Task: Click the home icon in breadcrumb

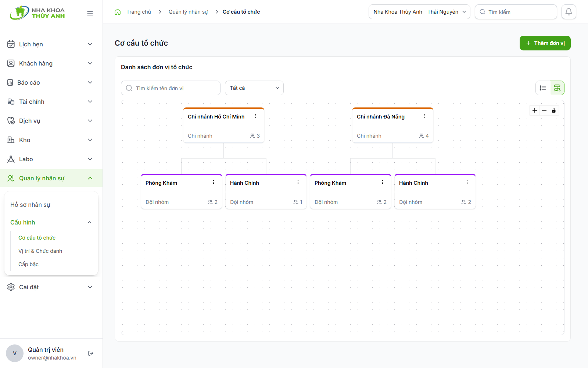Action: (x=118, y=12)
